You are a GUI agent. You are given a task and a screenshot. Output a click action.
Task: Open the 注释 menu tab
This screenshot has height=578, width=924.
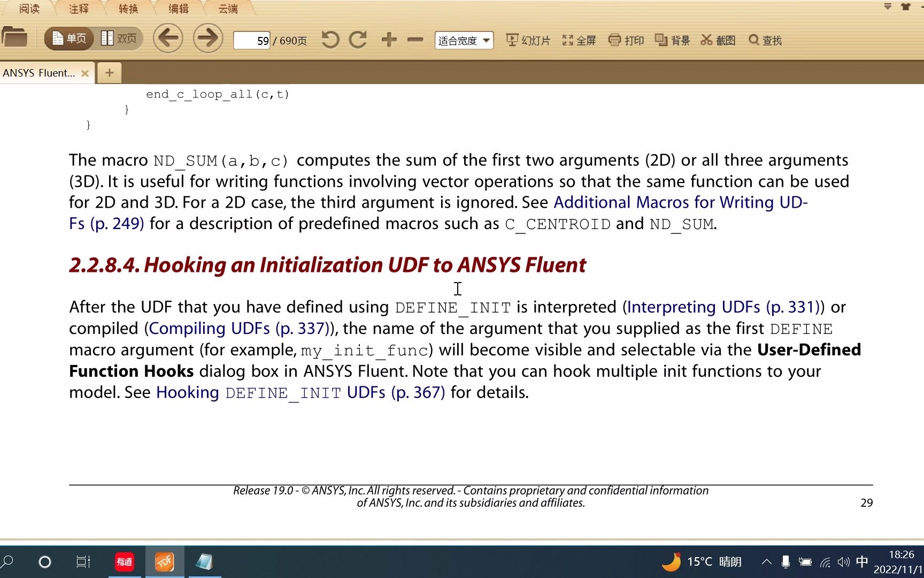click(79, 9)
